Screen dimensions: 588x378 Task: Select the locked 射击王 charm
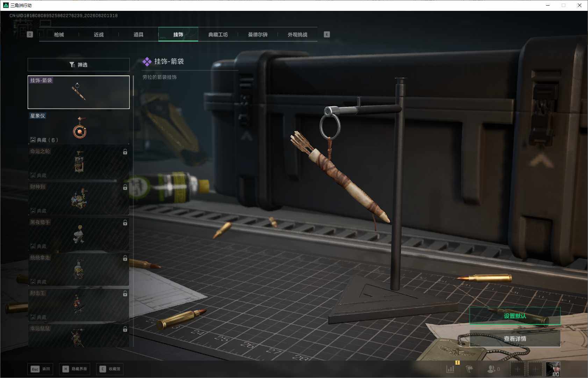point(79,305)
